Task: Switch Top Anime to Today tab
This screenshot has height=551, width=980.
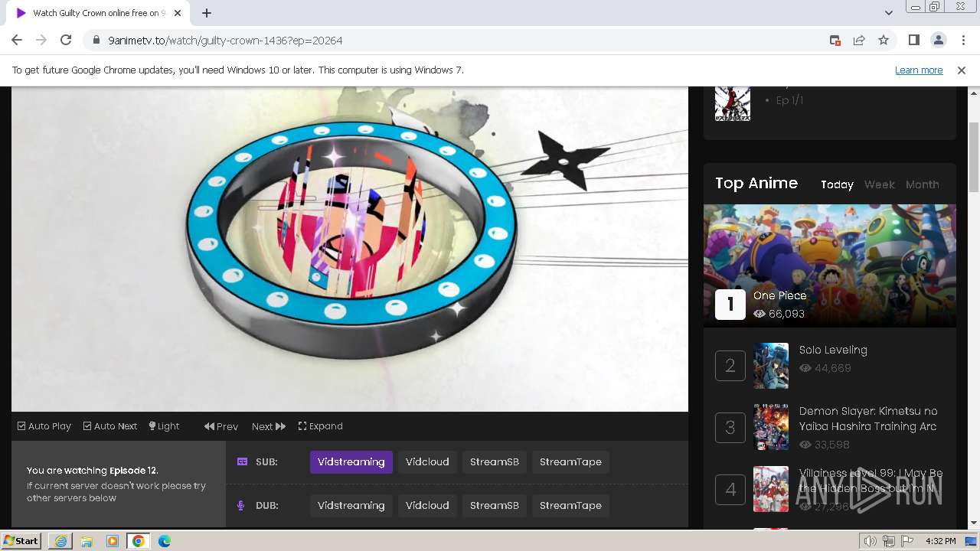Action: tap(837, 184)
